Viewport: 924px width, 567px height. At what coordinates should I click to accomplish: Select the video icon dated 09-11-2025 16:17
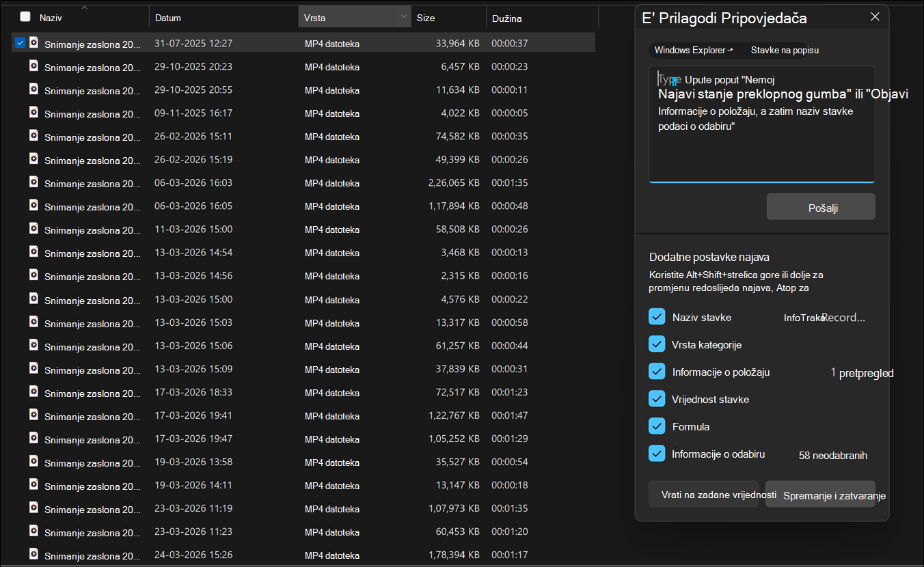pos(33,112)
